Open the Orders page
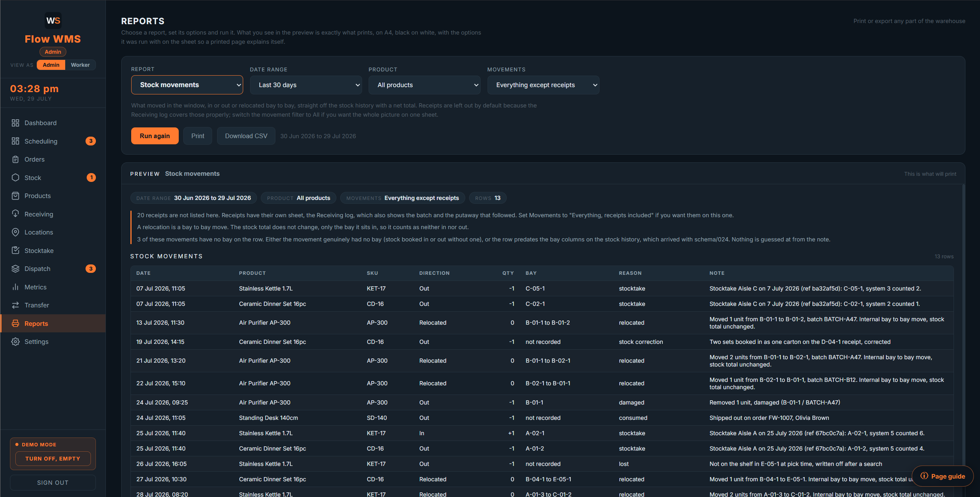 pos(53,159)
